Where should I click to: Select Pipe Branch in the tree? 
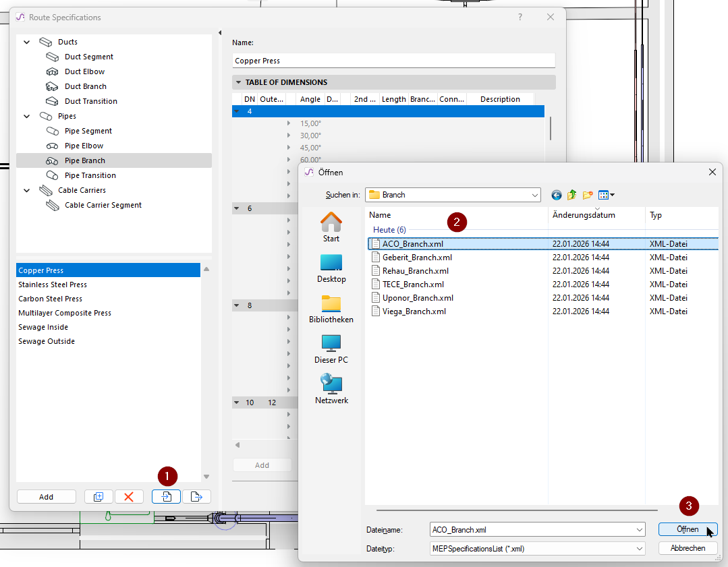114,160
